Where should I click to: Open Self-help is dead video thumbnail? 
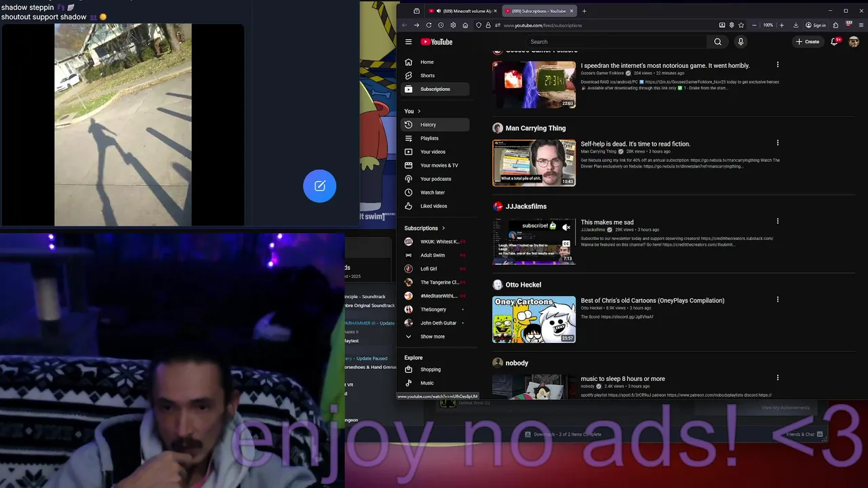pyautogui.click(x=534, y=163)
